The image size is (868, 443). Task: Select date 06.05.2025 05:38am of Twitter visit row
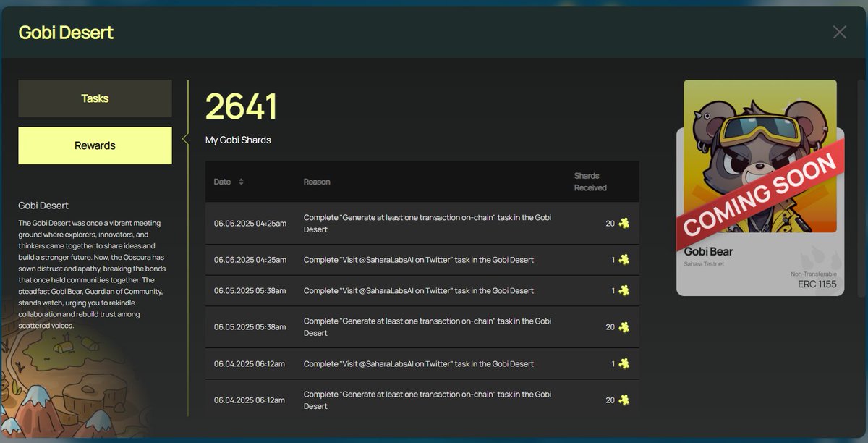click(250, 290)
